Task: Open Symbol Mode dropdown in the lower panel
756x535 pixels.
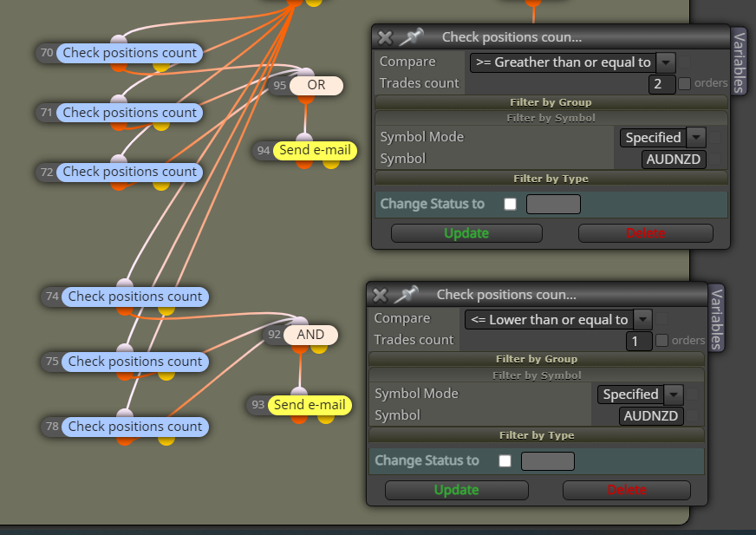Action: coord(640,395)
